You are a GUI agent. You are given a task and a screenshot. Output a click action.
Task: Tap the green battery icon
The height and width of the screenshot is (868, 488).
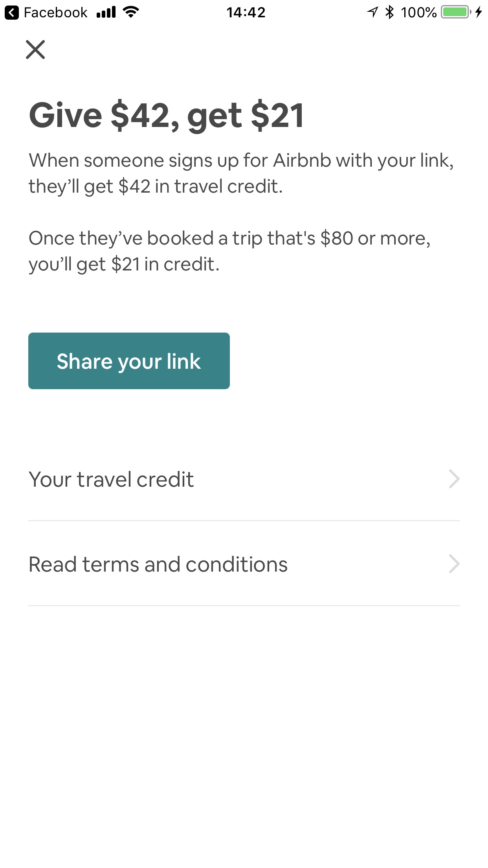point(456,13)
